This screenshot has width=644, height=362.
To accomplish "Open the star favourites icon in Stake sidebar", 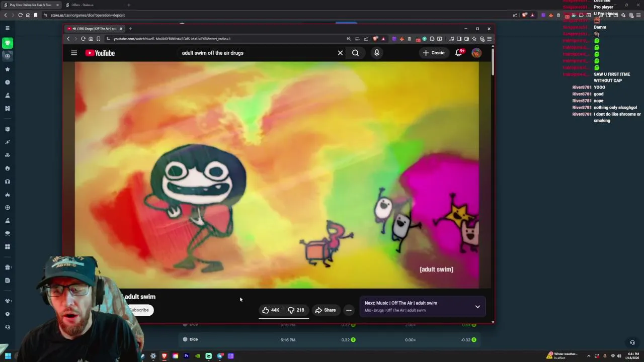I will coord(8,69).
